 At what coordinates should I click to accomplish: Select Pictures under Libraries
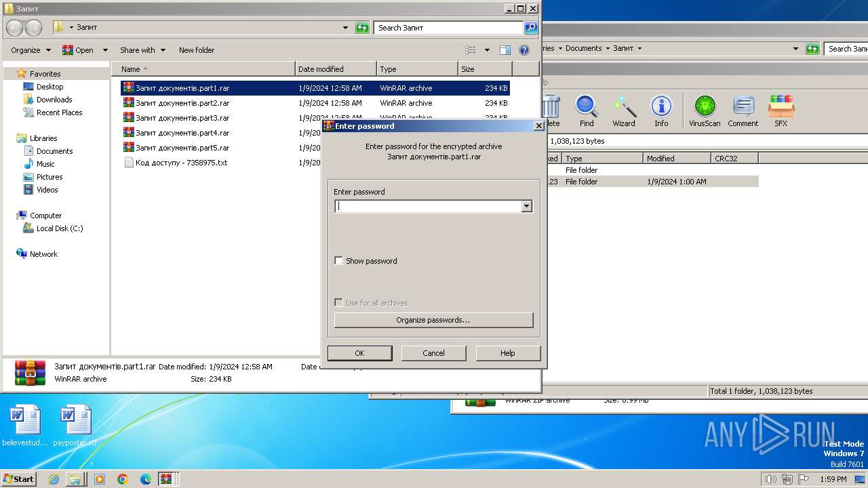pyautogui.click(x=50, y=177)
